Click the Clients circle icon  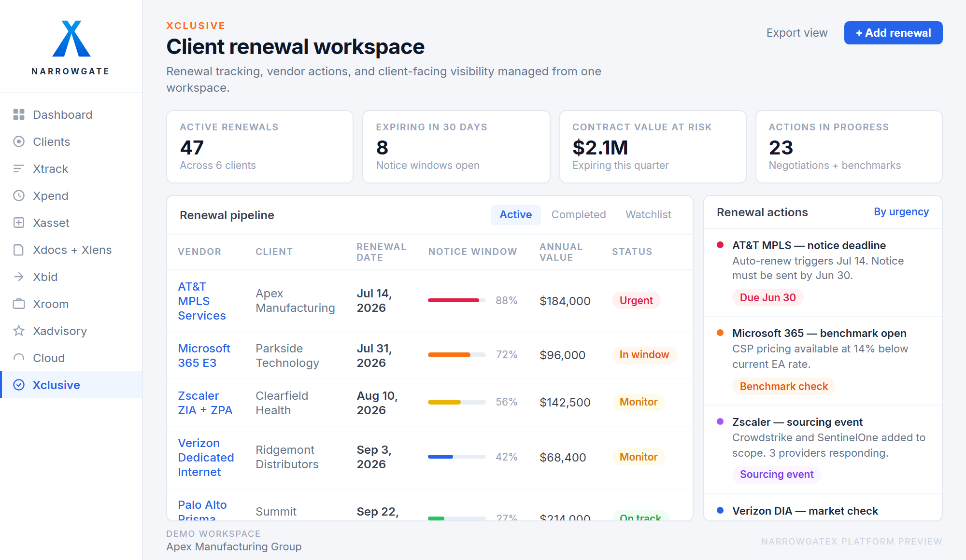(19, 141)
